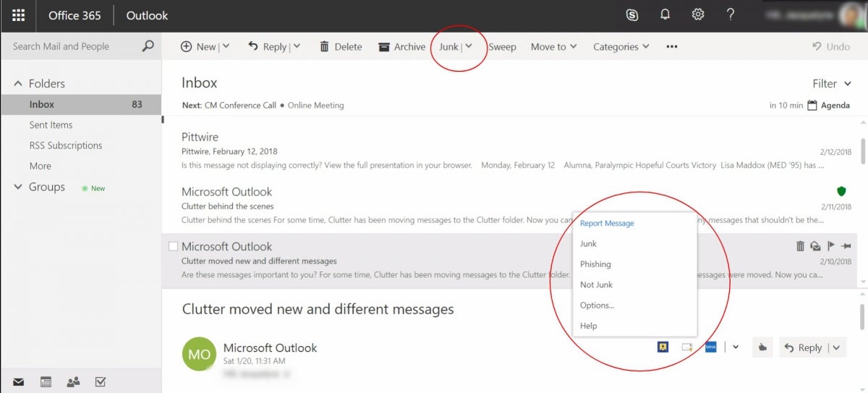Select the Inbox folder

[81, 104]
